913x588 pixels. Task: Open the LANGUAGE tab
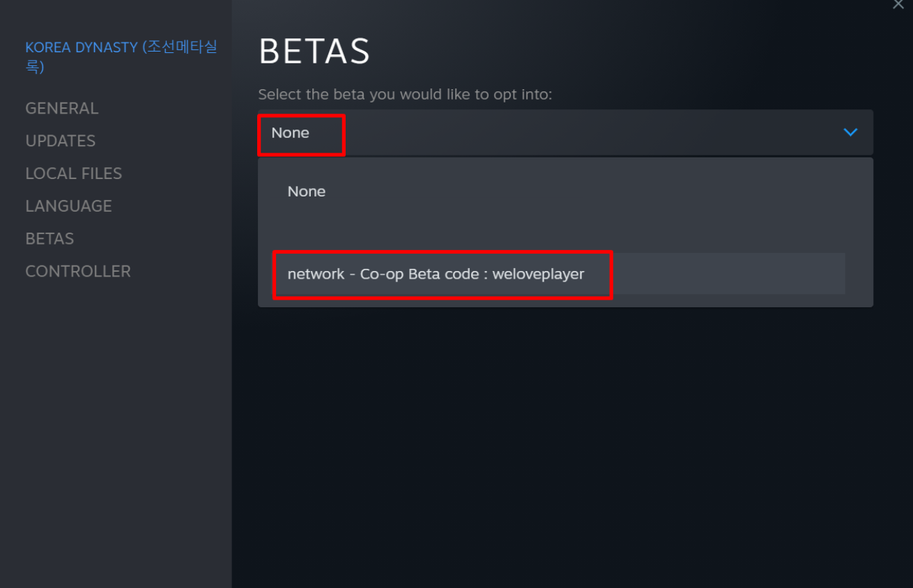click(68, 206)
